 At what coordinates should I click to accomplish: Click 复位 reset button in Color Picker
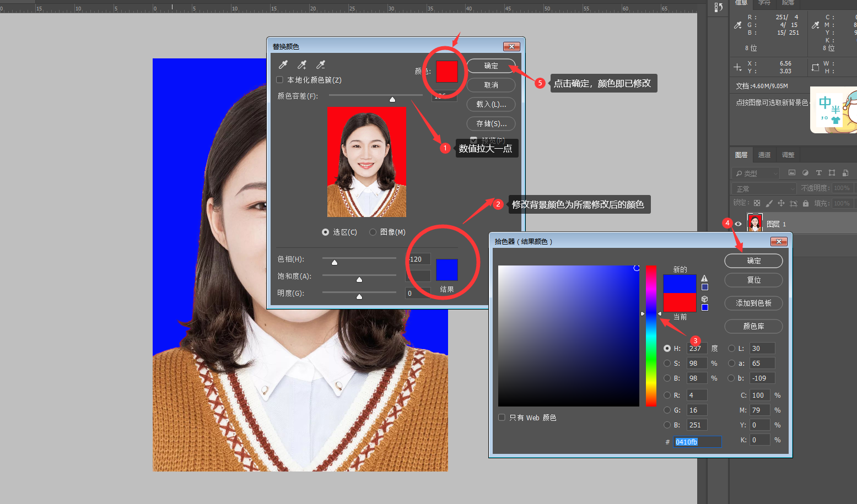tap(753, 280)
